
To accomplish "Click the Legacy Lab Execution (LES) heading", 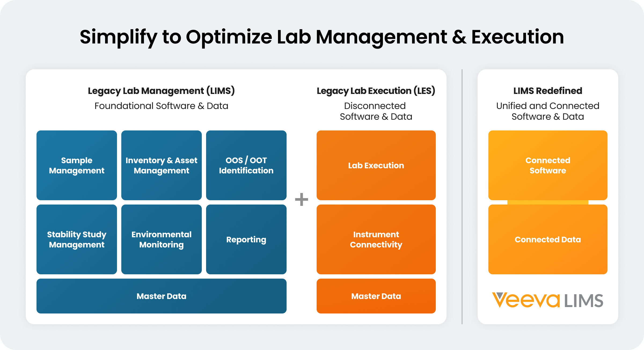I will point(376,91).
